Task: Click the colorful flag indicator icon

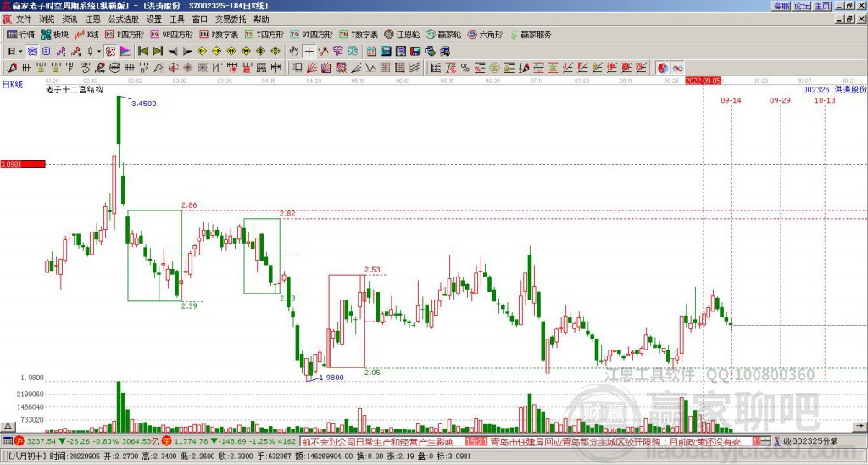Action: pos(125,51)
